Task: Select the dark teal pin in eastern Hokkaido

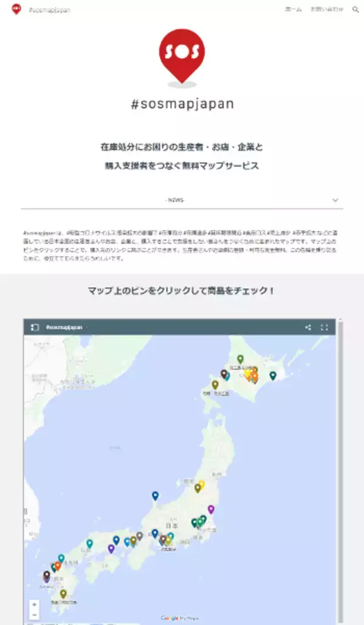Action: pyautogui.click(x=273, y=376)
